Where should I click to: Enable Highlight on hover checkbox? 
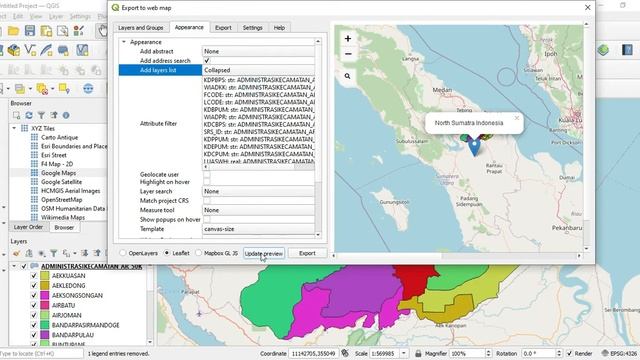pyautogui.click(x=207, y=182)
